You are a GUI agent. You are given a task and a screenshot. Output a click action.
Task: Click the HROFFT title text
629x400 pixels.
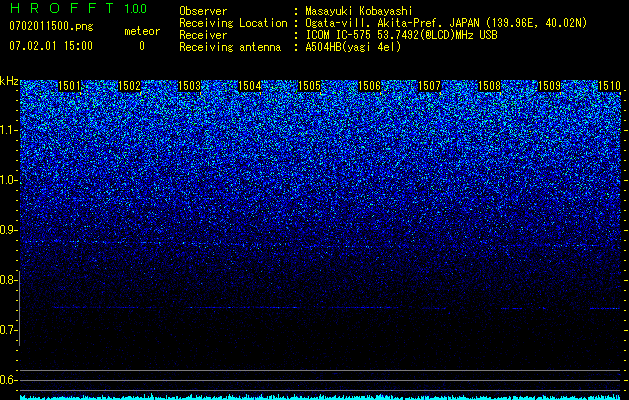tap(62, 8)
